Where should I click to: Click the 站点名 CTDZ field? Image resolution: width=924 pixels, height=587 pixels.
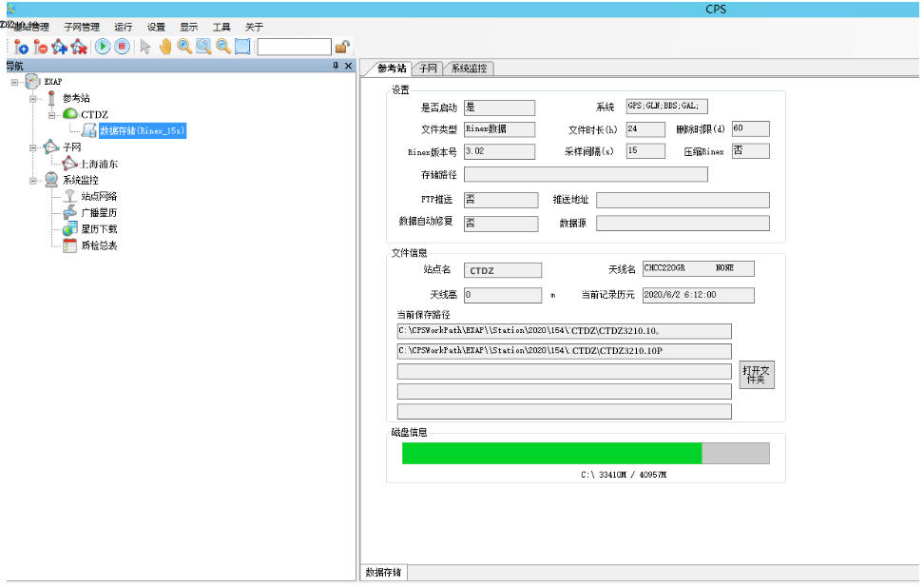[x=503, y=271]
